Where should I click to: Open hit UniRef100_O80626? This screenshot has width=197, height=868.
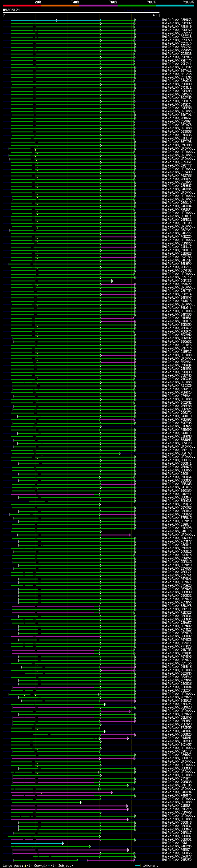click(x=177, y=81)
